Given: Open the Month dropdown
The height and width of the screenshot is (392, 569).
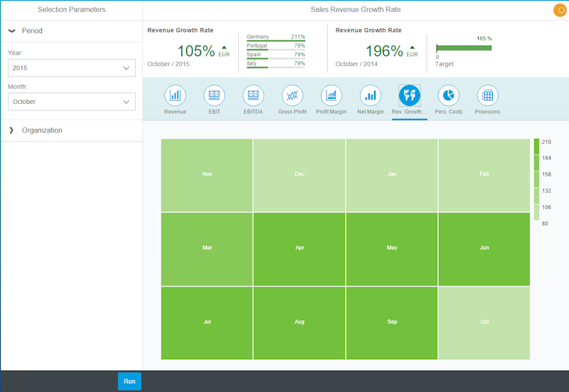Looking at the screenshot, I should (x=71, y=102).
